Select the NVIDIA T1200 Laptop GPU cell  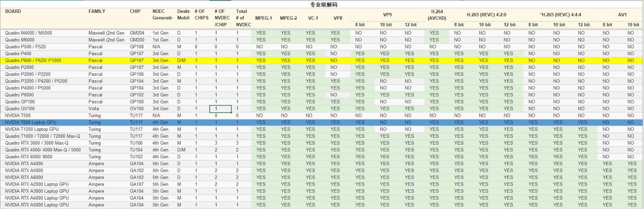32,129
